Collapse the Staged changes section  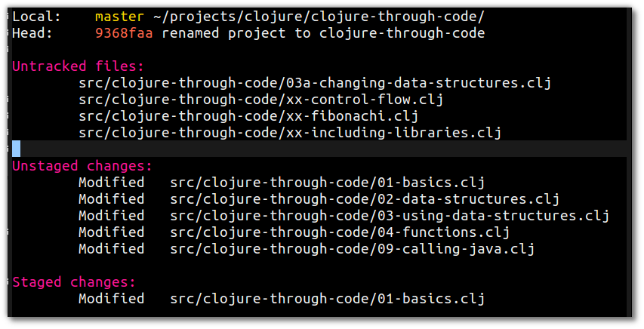coord(74,282)
